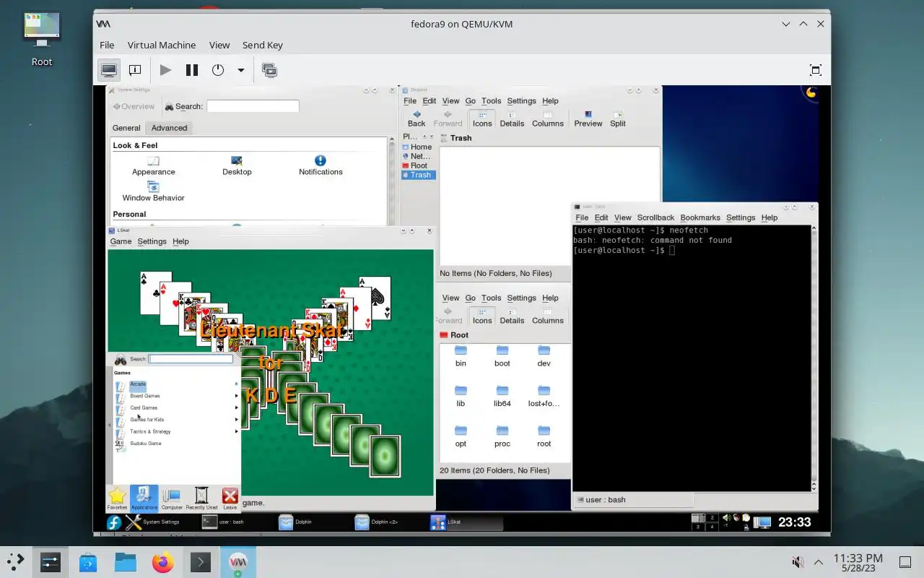Click Back in Dolphin Trash window
The height and width of the screenshot is (578, 924).
pos(417,118)
